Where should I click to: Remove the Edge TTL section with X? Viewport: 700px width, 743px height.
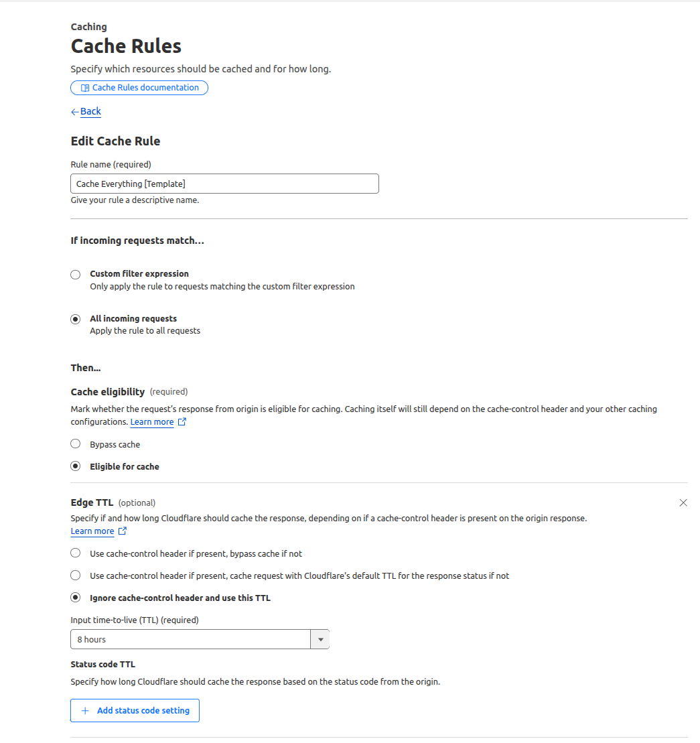point(683,502)
